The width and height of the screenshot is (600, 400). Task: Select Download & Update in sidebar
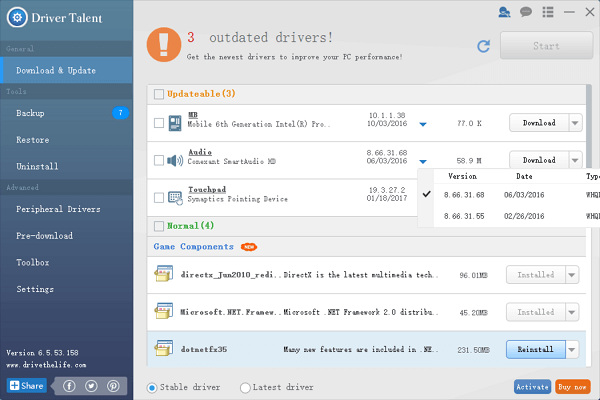(66, 70)
